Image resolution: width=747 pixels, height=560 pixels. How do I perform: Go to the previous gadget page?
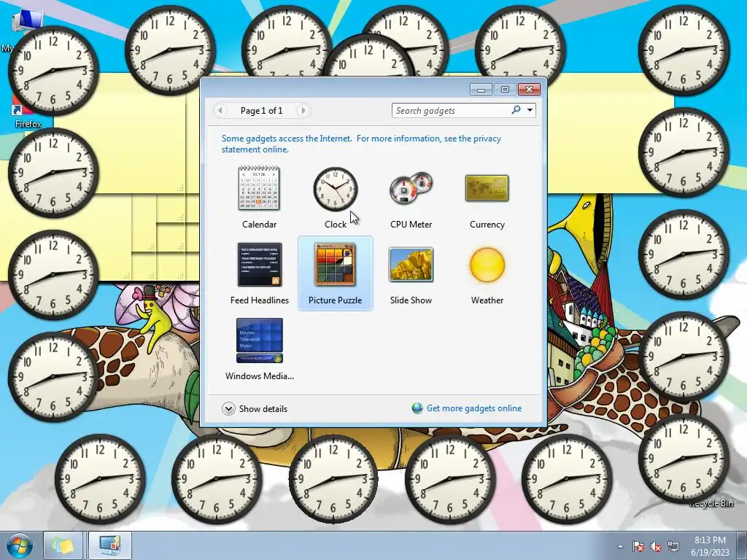coord(220,111)
